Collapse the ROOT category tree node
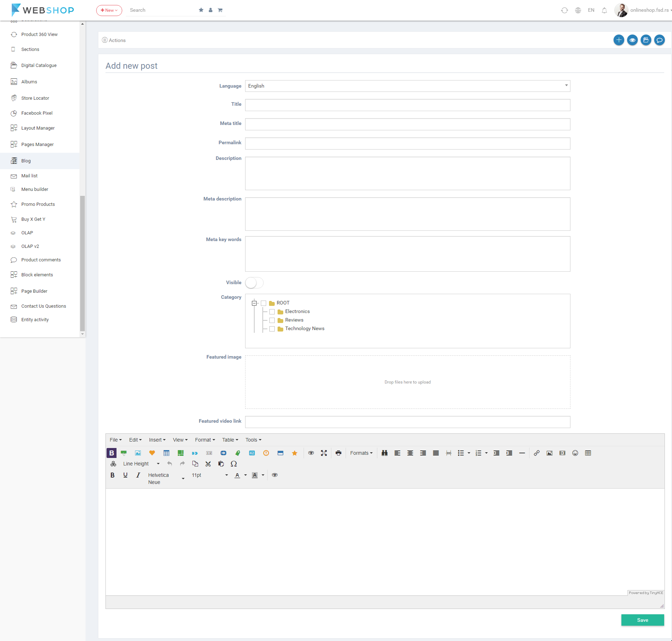The image size is (672, 641). 254,303
